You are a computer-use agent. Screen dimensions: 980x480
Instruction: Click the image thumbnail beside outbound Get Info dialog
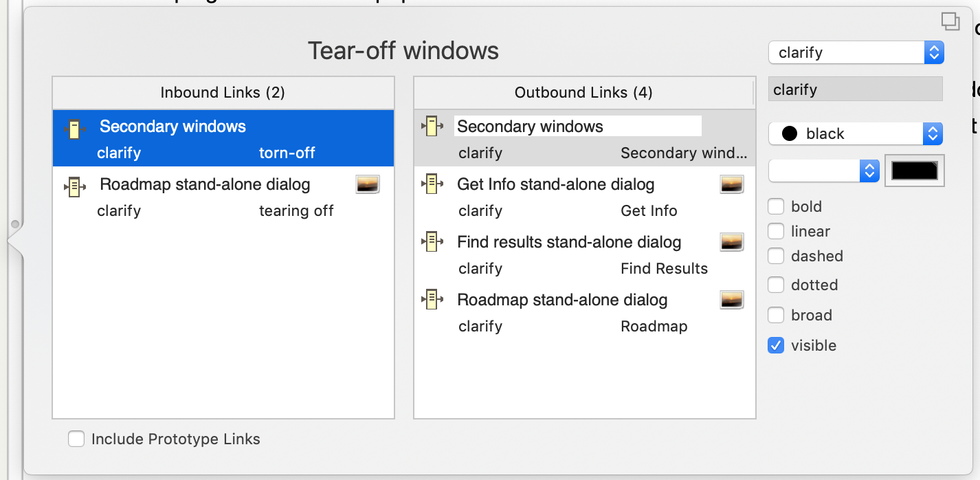(732, 184)
